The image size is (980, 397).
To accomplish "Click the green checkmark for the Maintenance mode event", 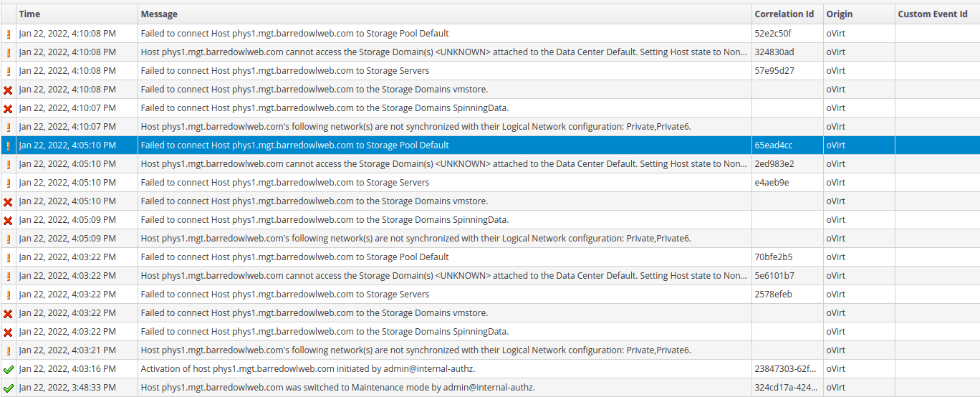I will tap(8, 388).
